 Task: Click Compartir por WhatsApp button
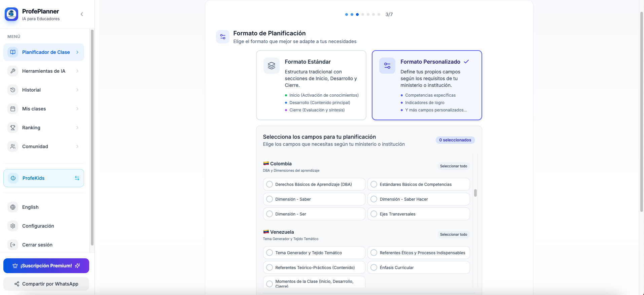[x=46, y=284]
